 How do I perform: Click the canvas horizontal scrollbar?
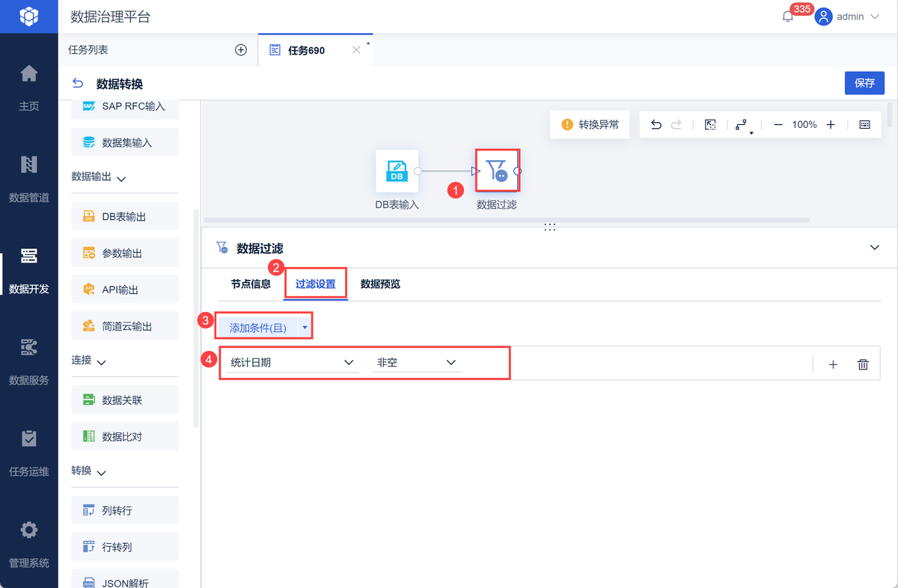(x=507, y=220)
